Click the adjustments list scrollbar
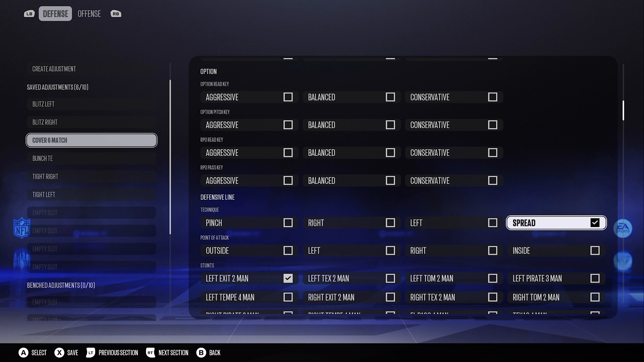The image size is (644, 362). tap(170, 157)
